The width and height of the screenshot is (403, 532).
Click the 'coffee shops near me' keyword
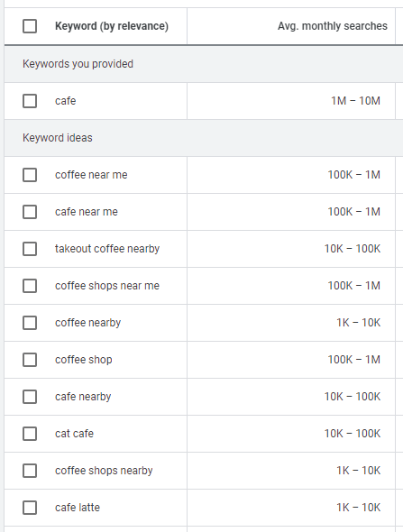pyautogui.click(x=107, y=286)
